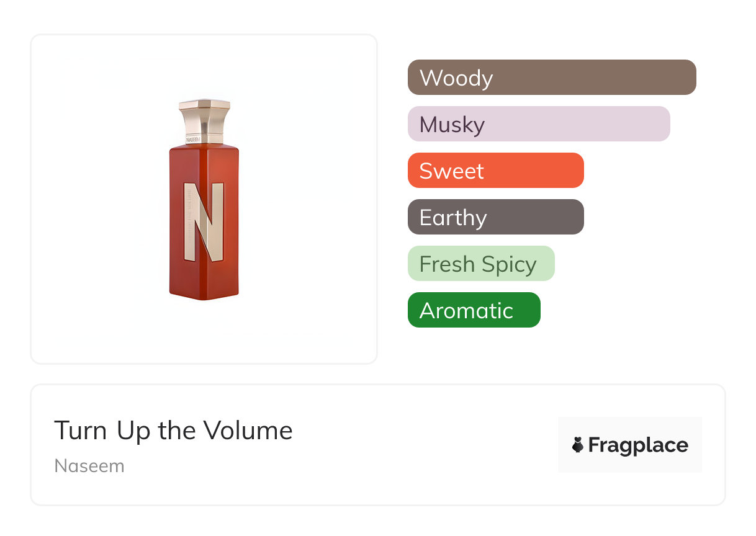Click the Fragplace wordmark text
Image resolution: width=756 pixels, height=536 pixels.
click(x=638, y=445)
